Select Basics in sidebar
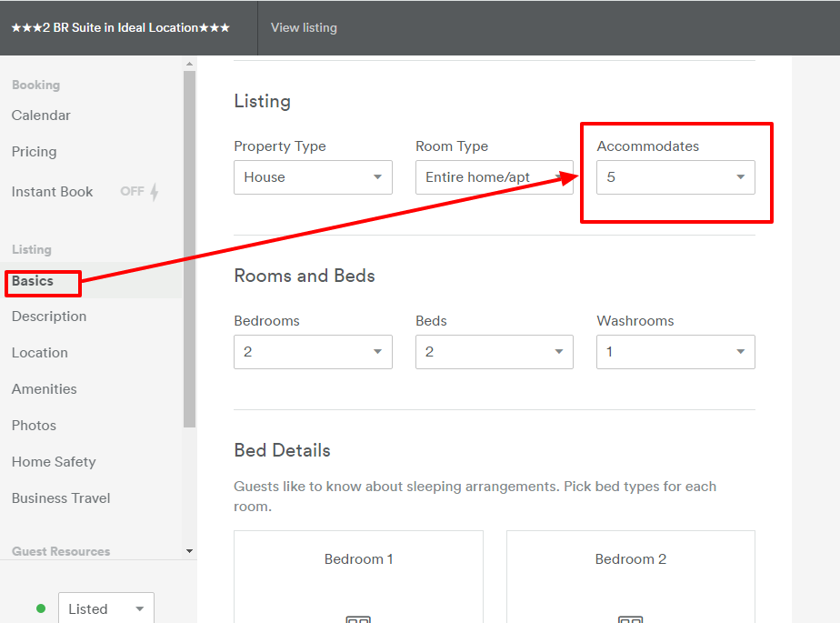The image size is (840, 623). [33, 281]
